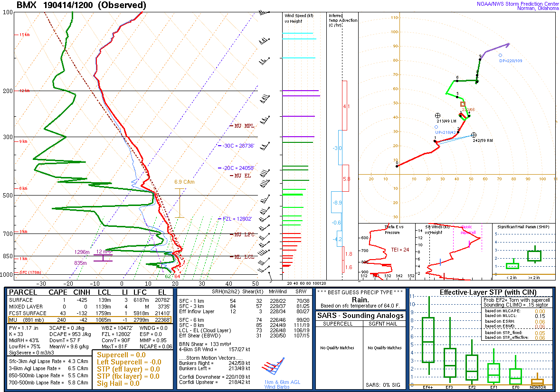Click the 'WBZ = 10472'' value

click(x=117, y=328)
